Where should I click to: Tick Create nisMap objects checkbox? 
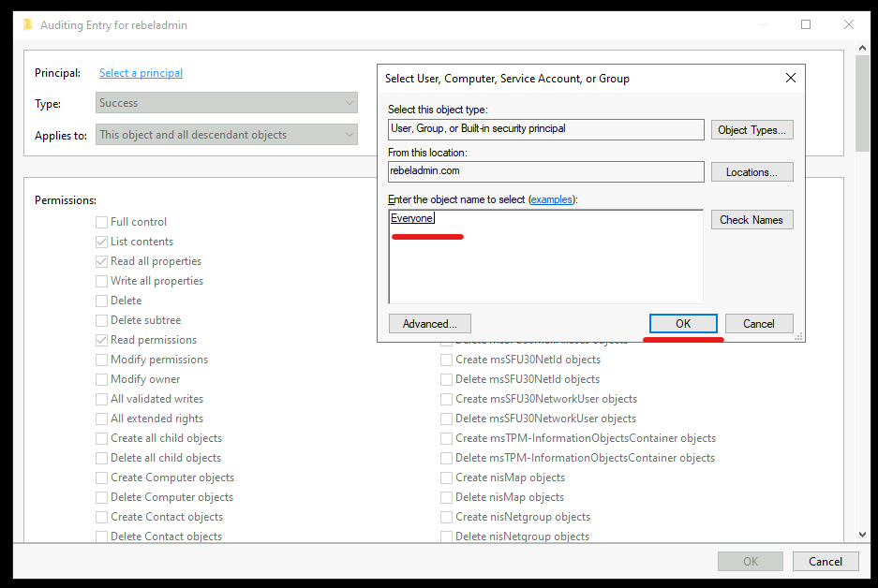coord(447,478)
